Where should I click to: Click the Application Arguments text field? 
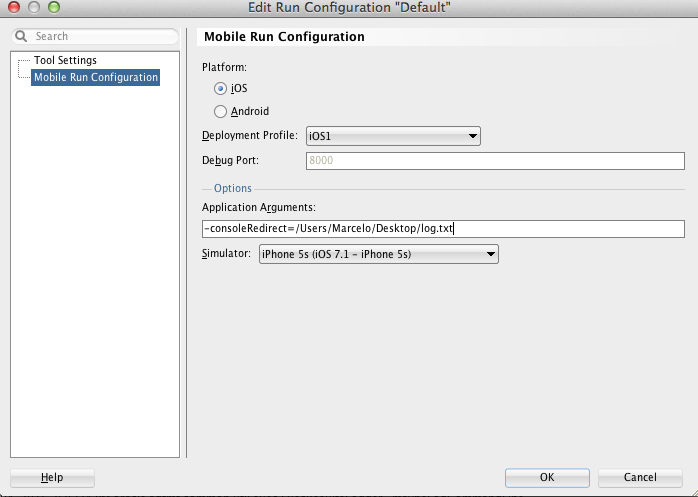[x=443, y=229]
